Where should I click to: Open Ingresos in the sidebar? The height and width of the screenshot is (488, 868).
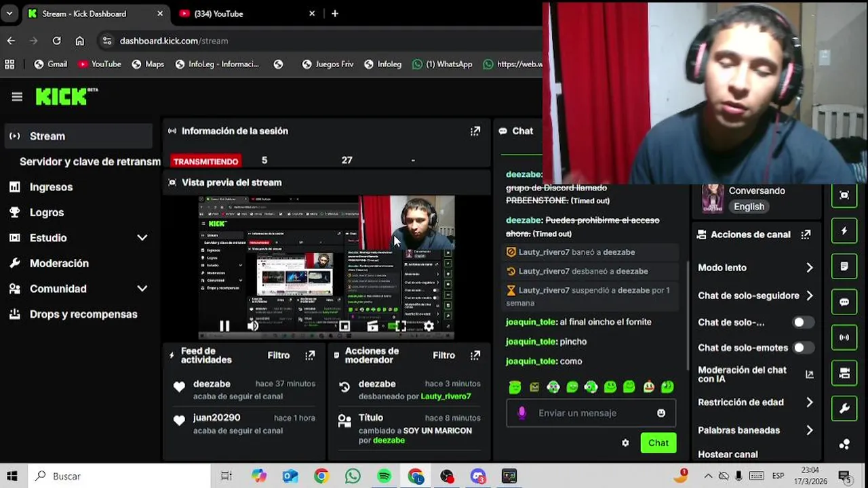[x=51, y=187]
